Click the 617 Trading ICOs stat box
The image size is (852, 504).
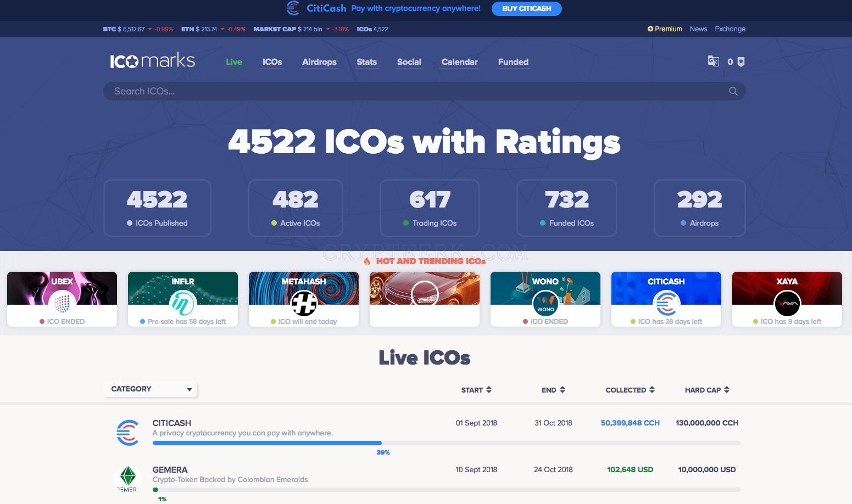pos(430,208)
